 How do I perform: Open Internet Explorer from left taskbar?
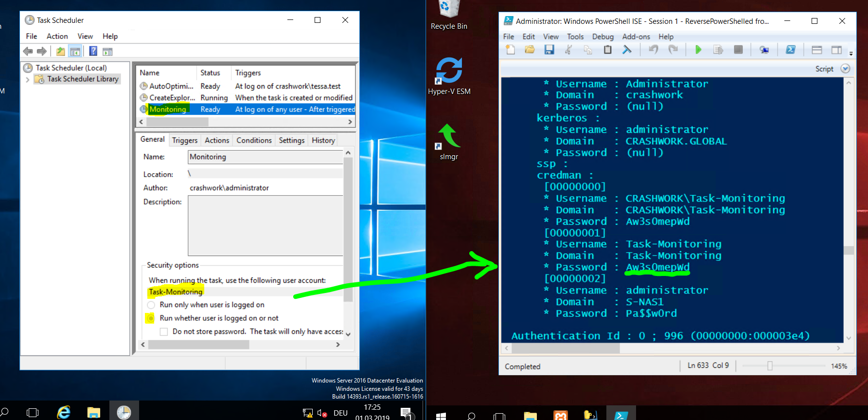click(64, 413)
